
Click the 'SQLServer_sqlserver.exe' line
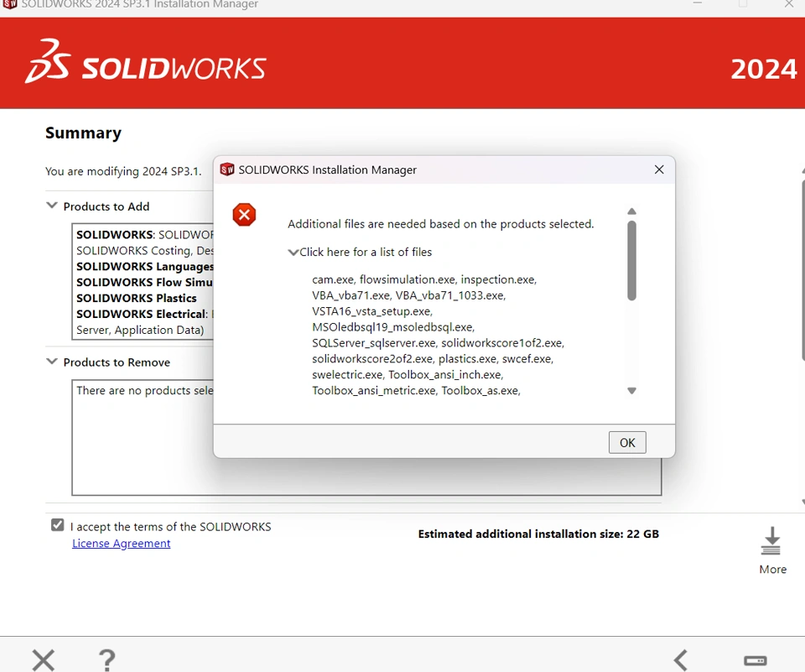[x=438, y=343]
